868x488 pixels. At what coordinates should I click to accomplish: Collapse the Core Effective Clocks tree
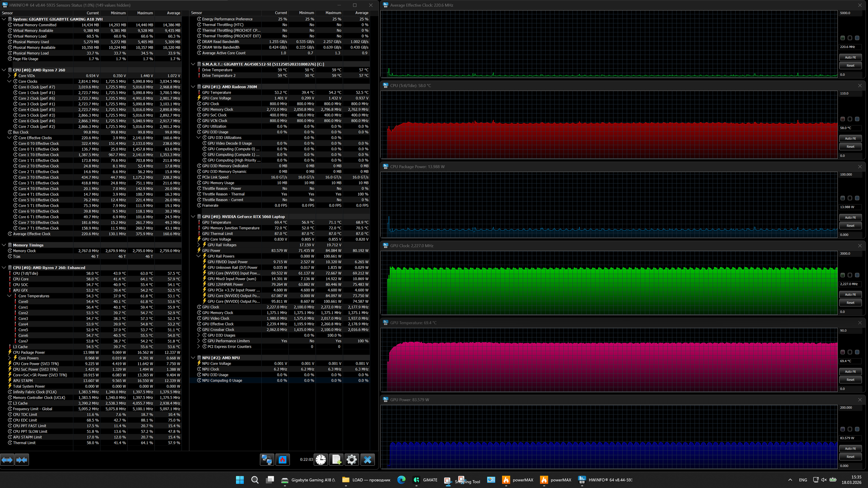click(x=10, y=138)
